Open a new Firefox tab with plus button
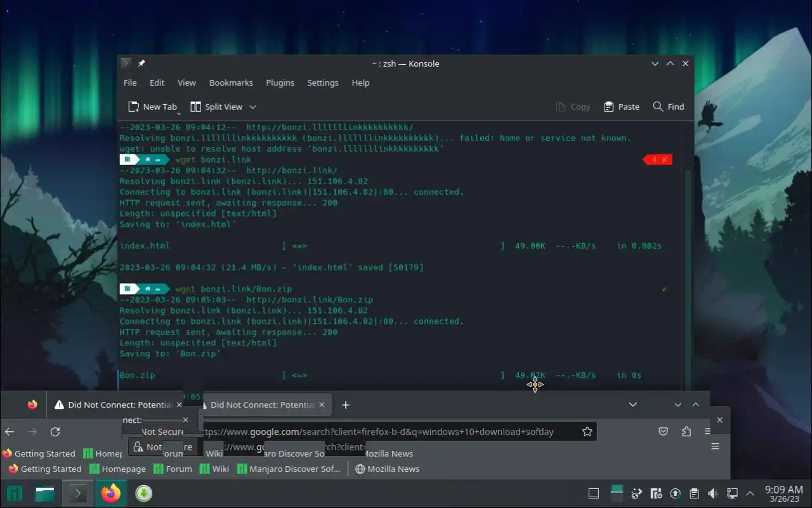Screen dimensions: 812x508 click(x=345, y=404)
